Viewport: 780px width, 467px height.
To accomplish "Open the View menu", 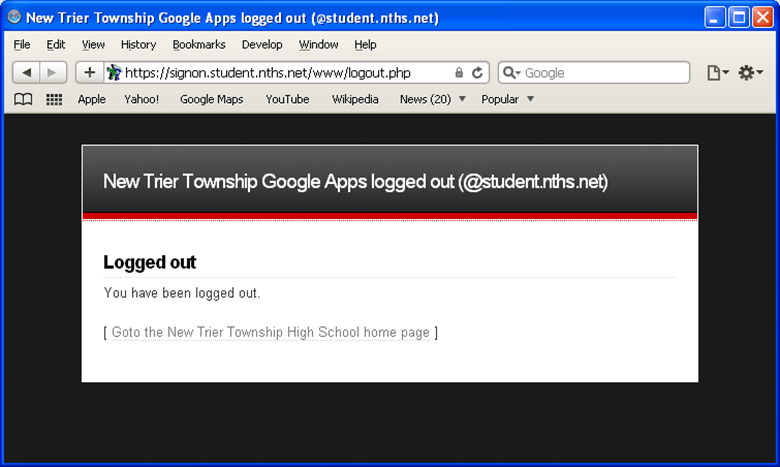I will coord(93,45).
